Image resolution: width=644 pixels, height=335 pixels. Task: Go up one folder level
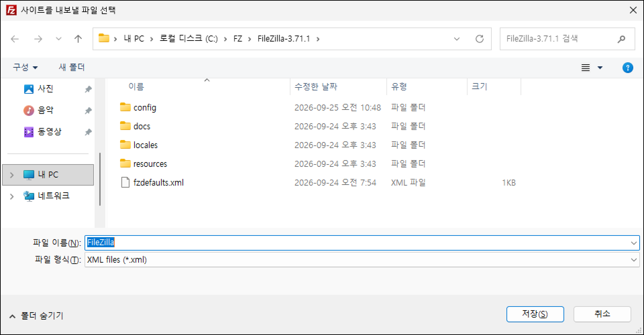pyautogui.click(x=78, y=39)
